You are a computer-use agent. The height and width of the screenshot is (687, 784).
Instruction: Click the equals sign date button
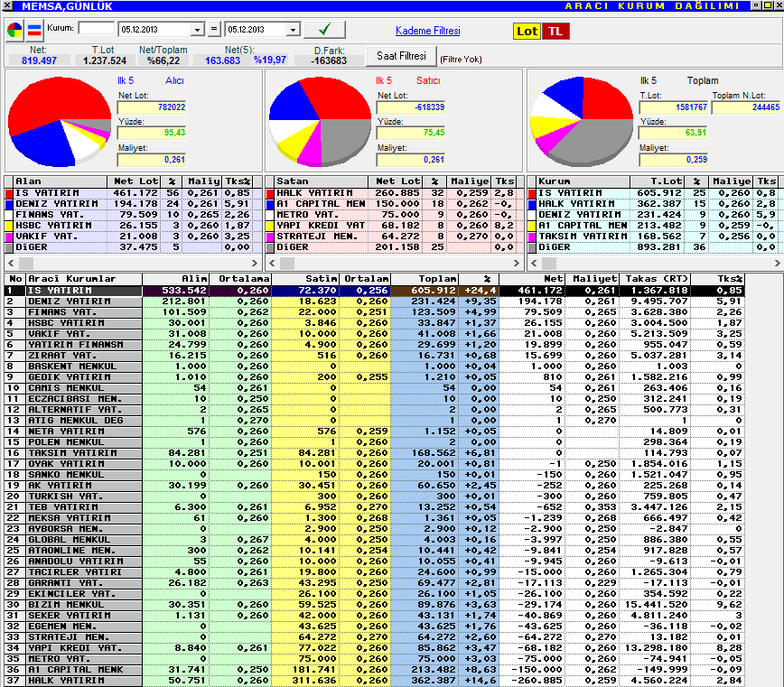tap(214, 29)
